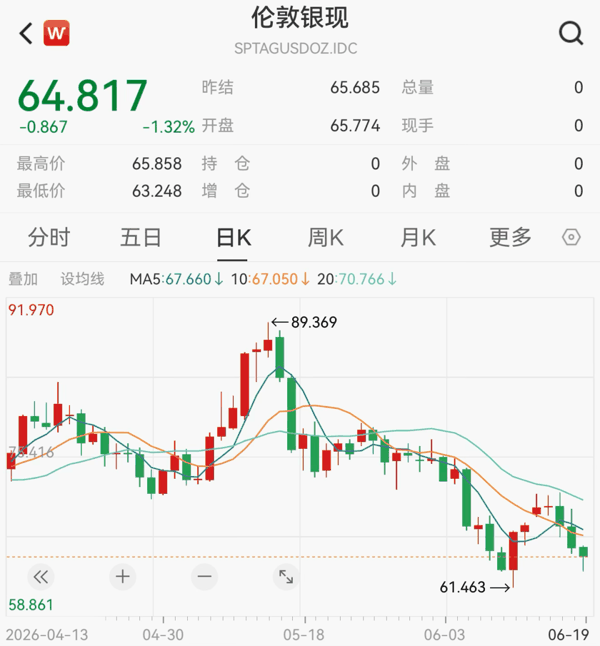The width and height of the screenshot is (600, 646).
Task: Tap the 04-30 date axis marker
Action: click(x=163, y=635)
